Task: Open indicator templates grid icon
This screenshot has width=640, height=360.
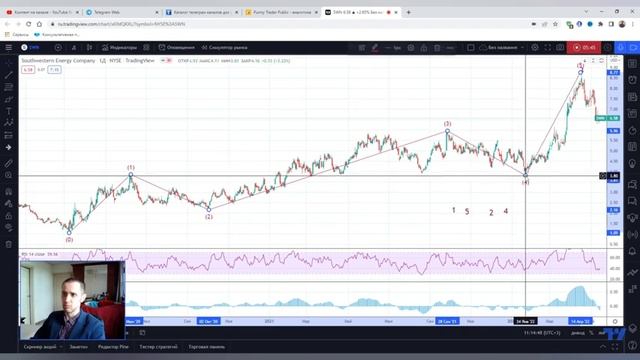Action: [x=146, y=48]
